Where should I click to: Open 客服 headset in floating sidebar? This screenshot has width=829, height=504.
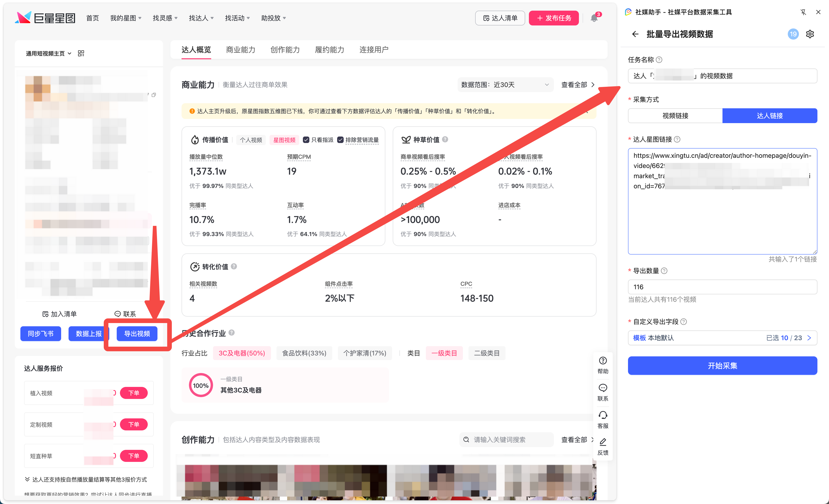click(x=603, y=420)
